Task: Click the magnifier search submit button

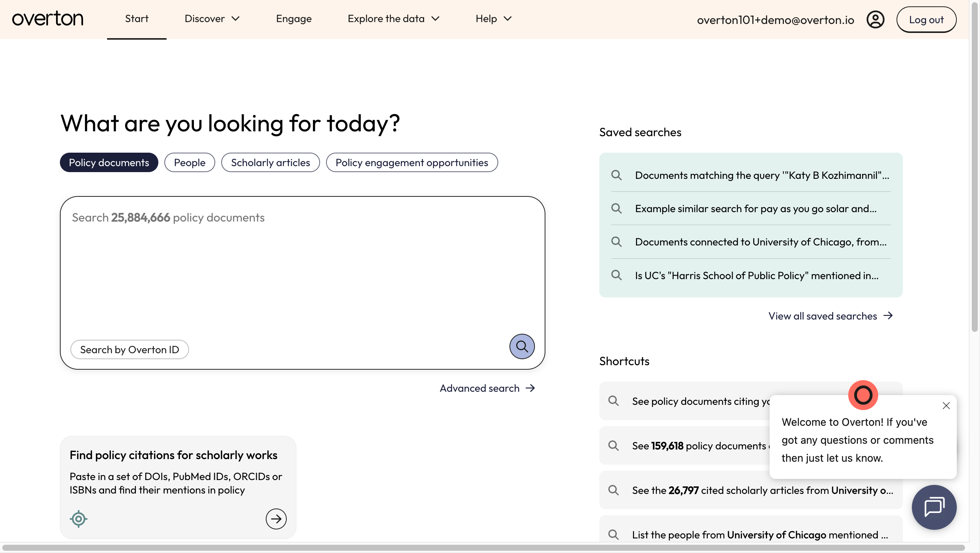Action: pos(522,346)
